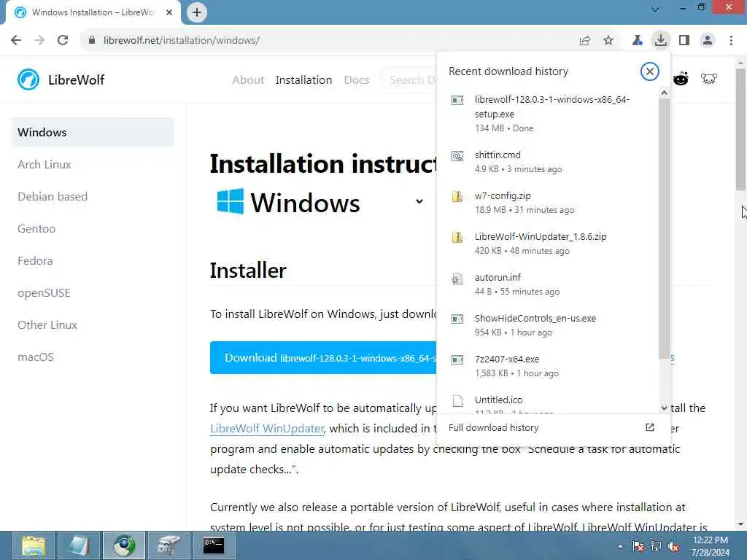The width and height of the screenshot is (747, 560).
Task: Click the network tray icon
Action: coord(656,547)
